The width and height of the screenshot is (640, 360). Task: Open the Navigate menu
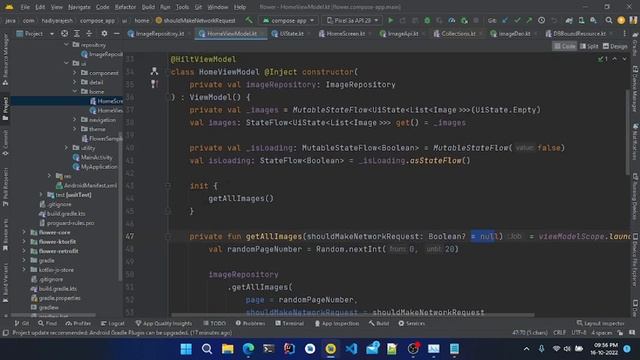pyautogui.click(x=79, y=7)
